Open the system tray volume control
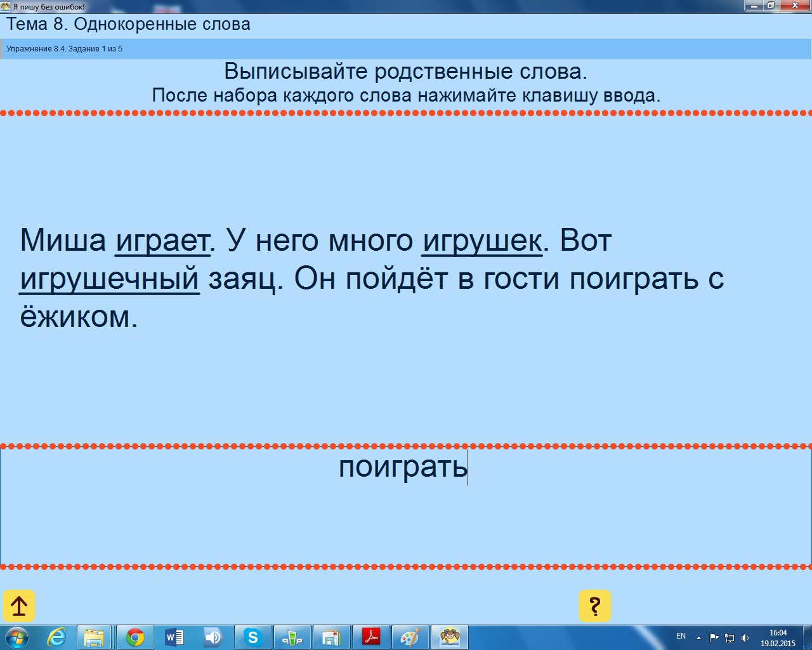 point(745,637)
